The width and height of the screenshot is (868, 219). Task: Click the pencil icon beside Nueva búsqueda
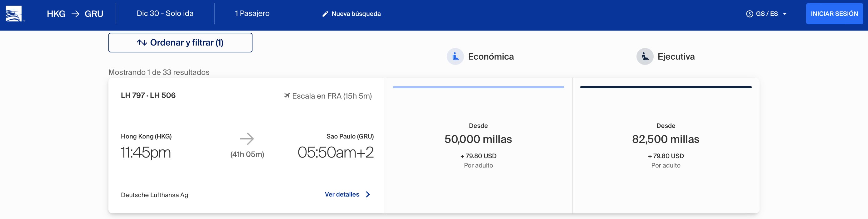tap(325, 14)
